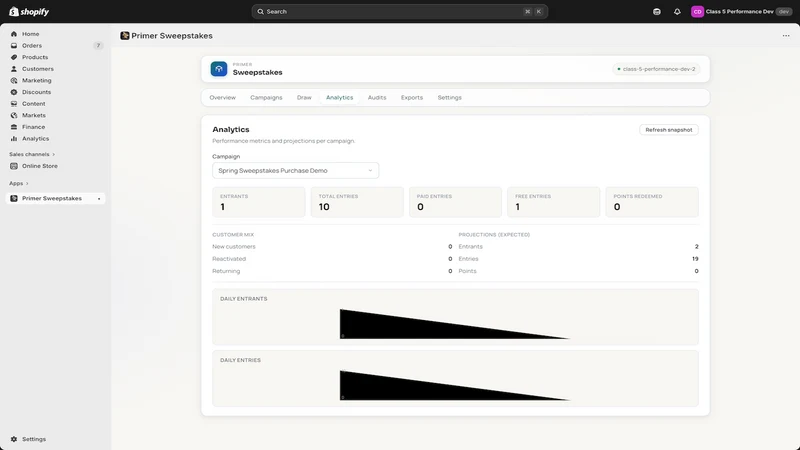
Task: Switch to the Audits tab
Action: (x=377, y=97)
